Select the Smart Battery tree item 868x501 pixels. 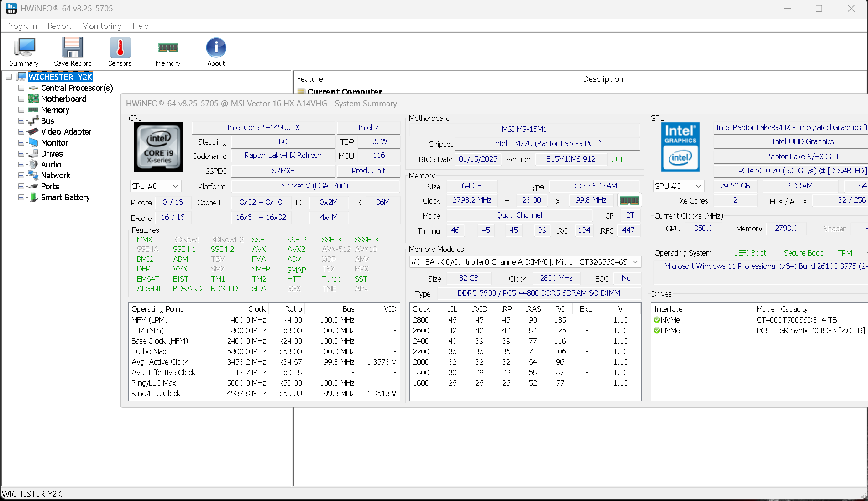click(65, 197)
